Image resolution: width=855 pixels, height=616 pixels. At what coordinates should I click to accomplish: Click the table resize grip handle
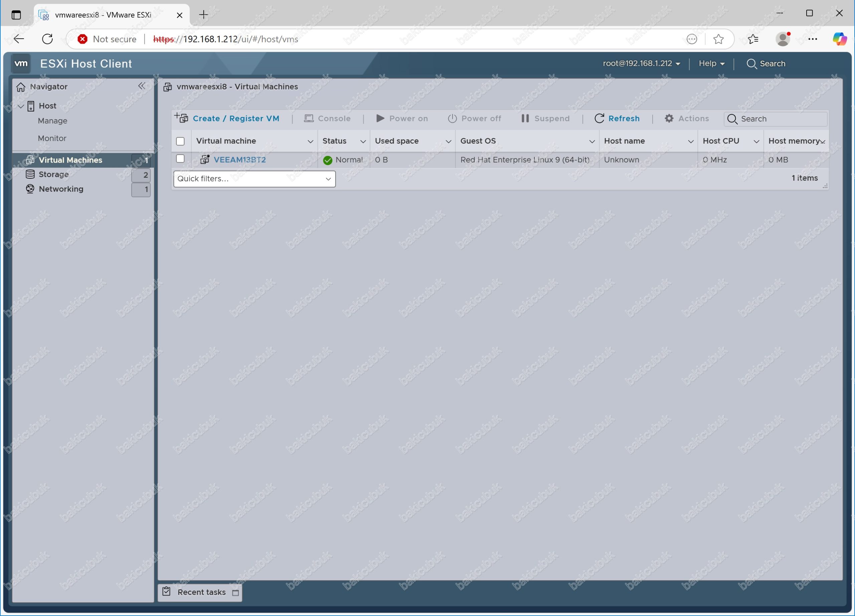pos(825,186)
